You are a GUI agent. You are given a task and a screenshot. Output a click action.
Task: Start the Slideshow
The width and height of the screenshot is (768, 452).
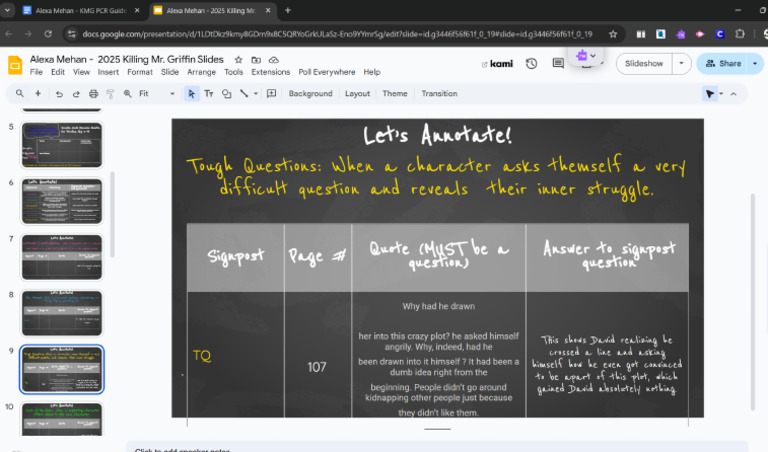point(644,64)
